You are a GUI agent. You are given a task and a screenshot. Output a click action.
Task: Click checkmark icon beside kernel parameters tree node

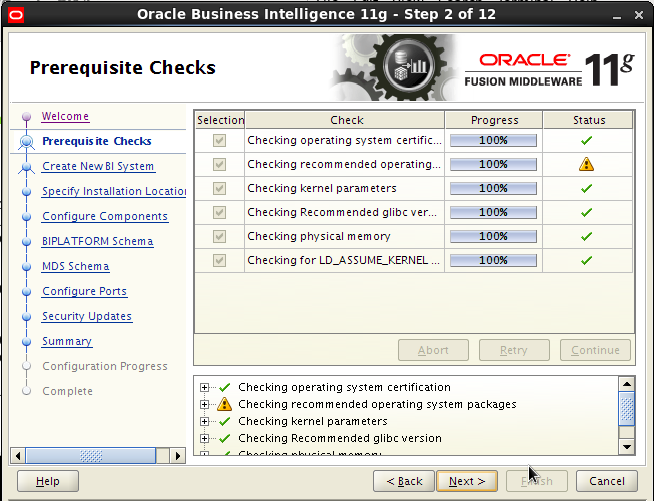click(225, 422)
